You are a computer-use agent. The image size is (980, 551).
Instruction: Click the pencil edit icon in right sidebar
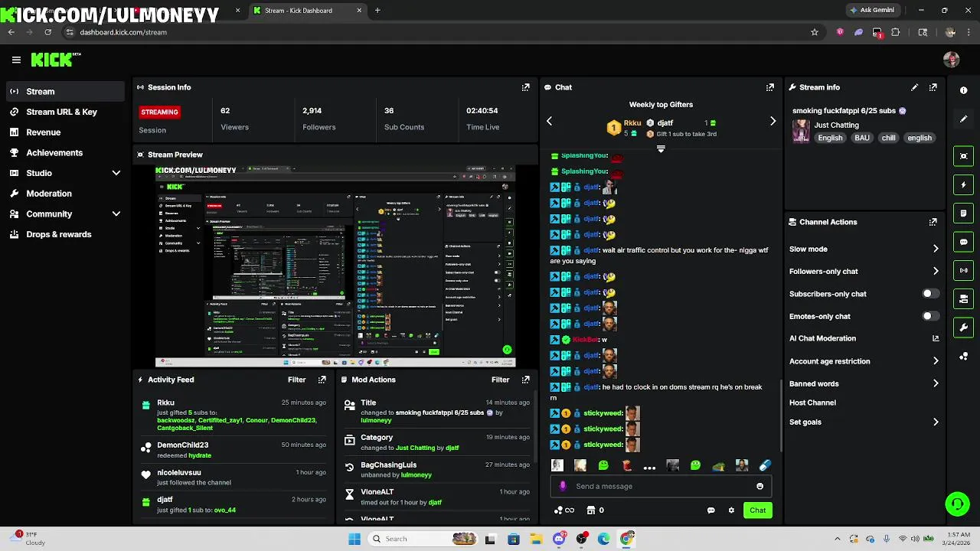tap(963, 119)
